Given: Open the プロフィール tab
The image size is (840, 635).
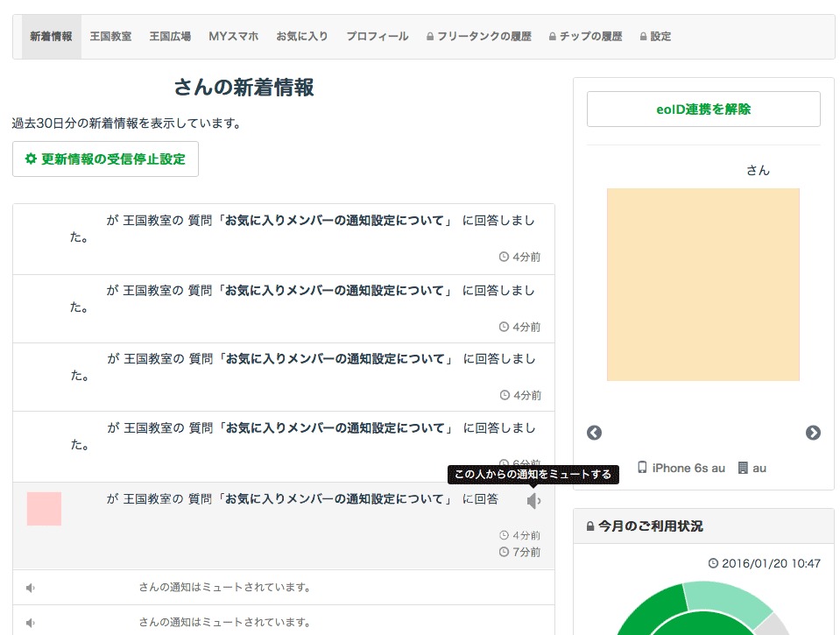Looking at the screenshot, I should [377, 37].
